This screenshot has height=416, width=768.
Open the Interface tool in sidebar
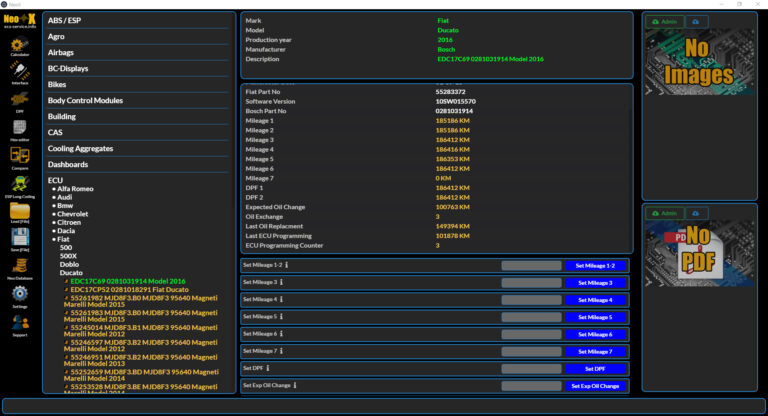tap(19, 69)
